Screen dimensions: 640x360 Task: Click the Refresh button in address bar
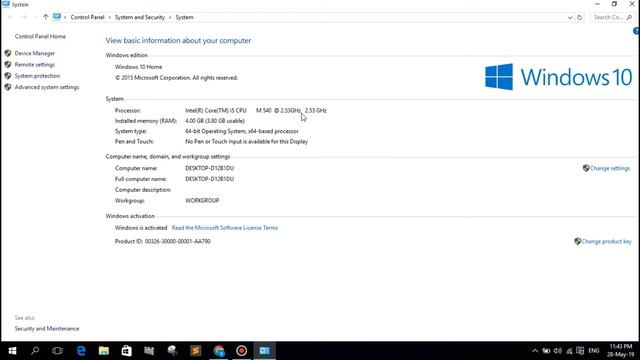pos(580,18)
